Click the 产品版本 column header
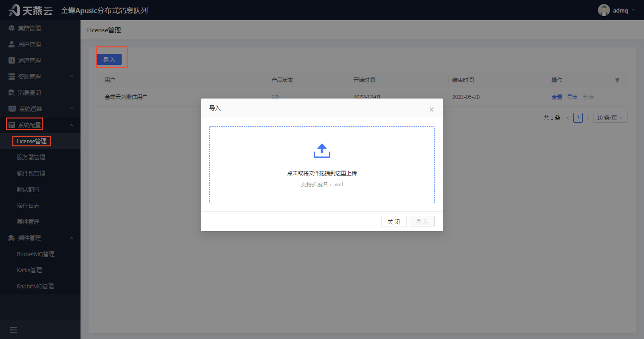This screenshot has height=339, width=644. (x=282, y=80)
